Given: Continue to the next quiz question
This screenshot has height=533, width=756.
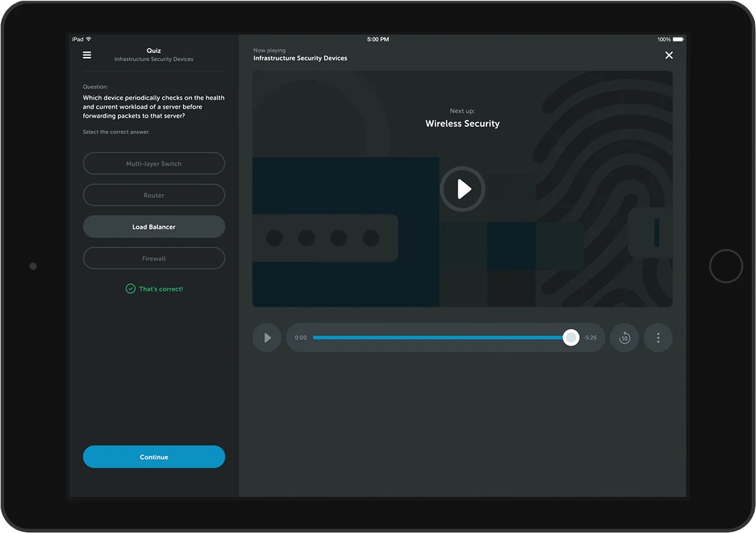Looking at the screenshot, I should [154, 457].
